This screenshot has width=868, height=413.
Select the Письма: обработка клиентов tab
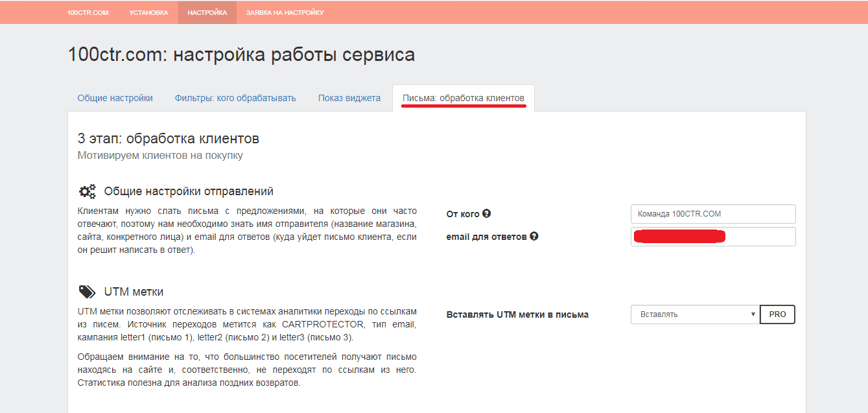click(463, 98)
